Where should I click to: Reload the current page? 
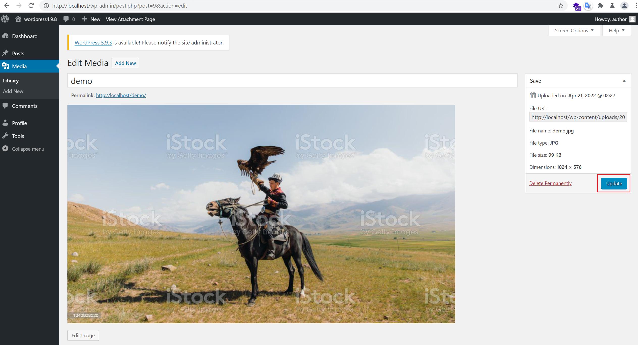tap(31, 6)
